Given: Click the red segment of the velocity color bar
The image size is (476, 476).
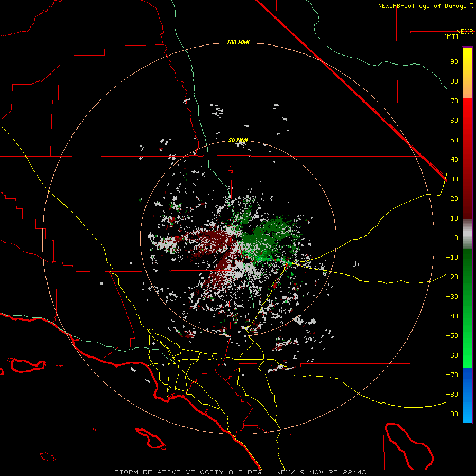Looking at the screenshot, I should tap(467, 159).
